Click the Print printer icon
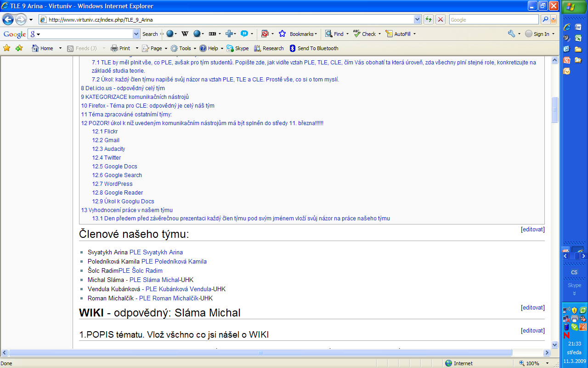 114,48
